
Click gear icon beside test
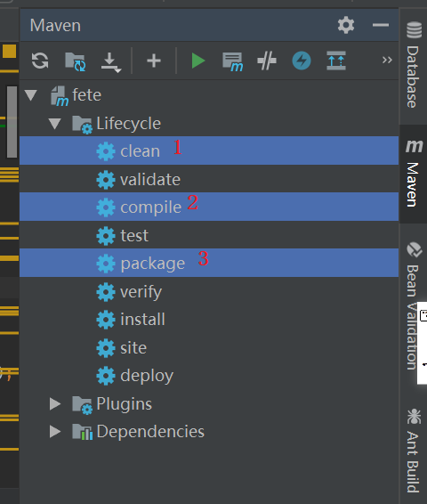(x=106, y=236)
